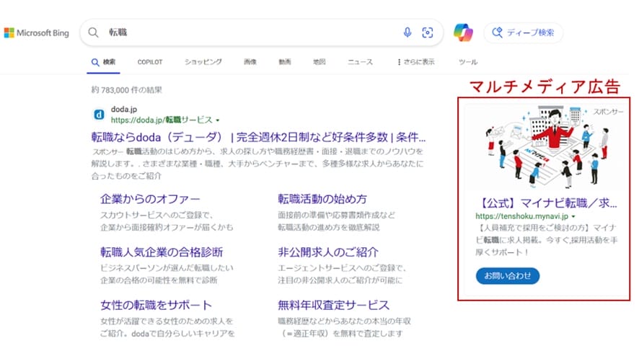639x364 pixels.
Task: Click 約 783,000 件の結果 text
Action: coord(127,90)
